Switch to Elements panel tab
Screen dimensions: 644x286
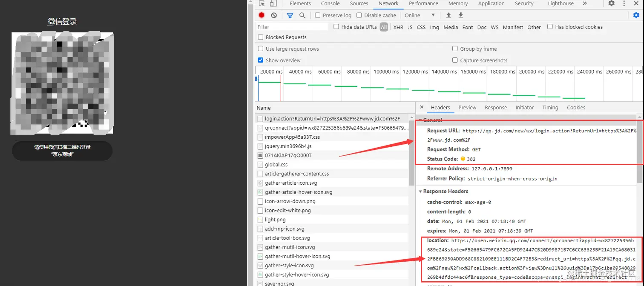(x=300, y=3)
